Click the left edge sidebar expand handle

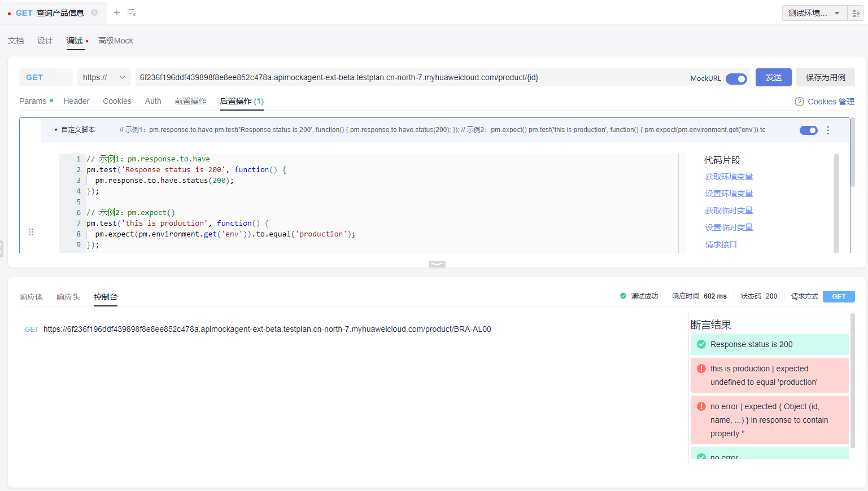pos(2,248)
